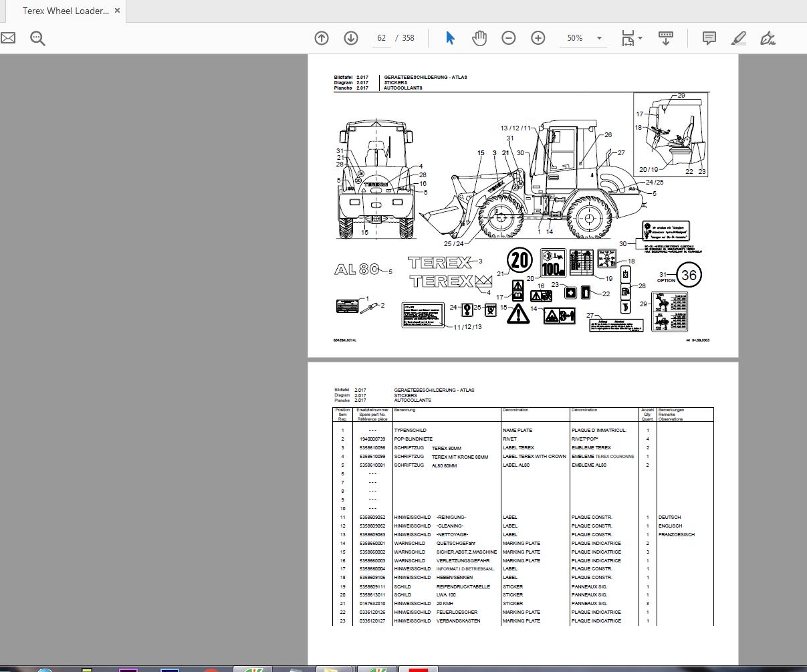Click part number 5358660001
Screen dimensions: 807x672
(372, 544)
